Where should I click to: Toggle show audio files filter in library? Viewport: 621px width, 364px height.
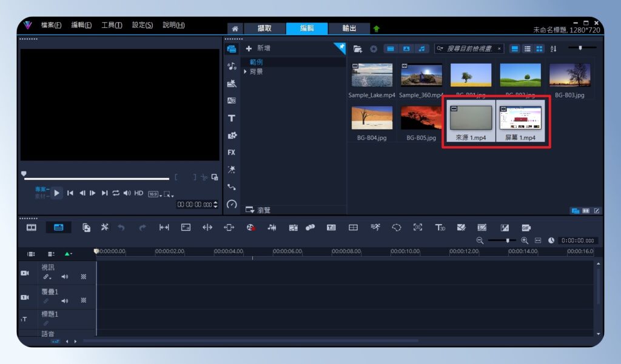(x=422, y=48)
